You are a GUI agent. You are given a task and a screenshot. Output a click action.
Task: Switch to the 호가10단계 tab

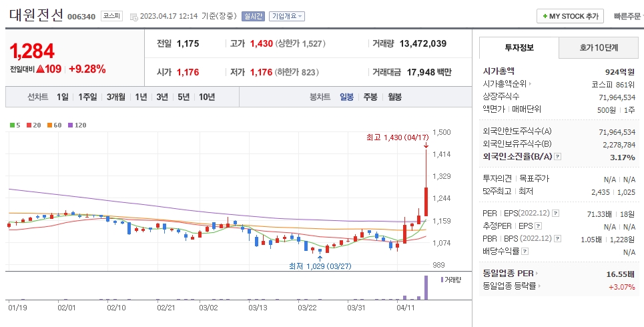pos(599,47)
